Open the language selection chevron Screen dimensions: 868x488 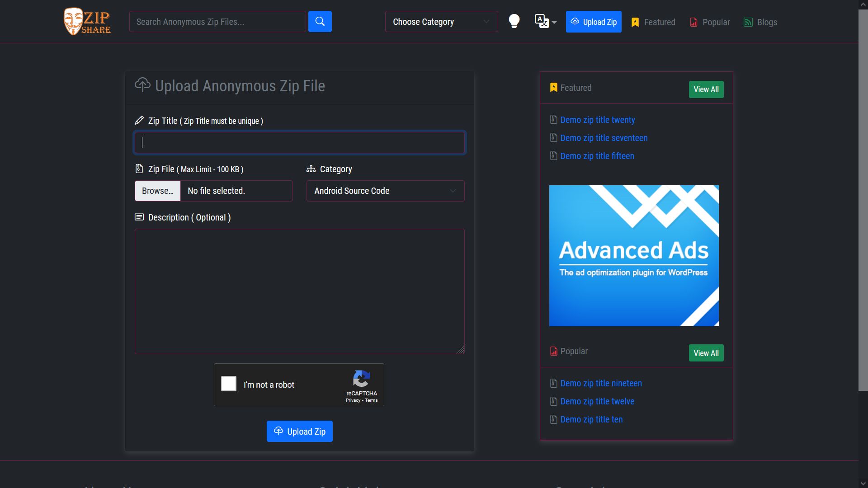[553, 23]
